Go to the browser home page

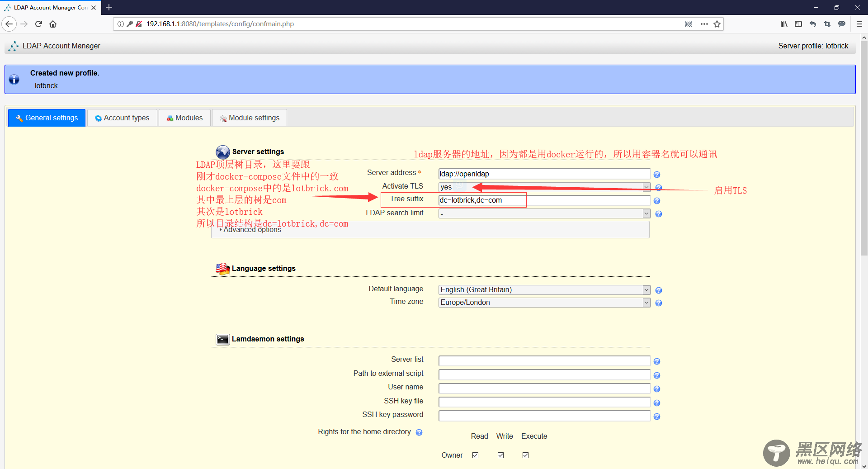click(53, 24)
